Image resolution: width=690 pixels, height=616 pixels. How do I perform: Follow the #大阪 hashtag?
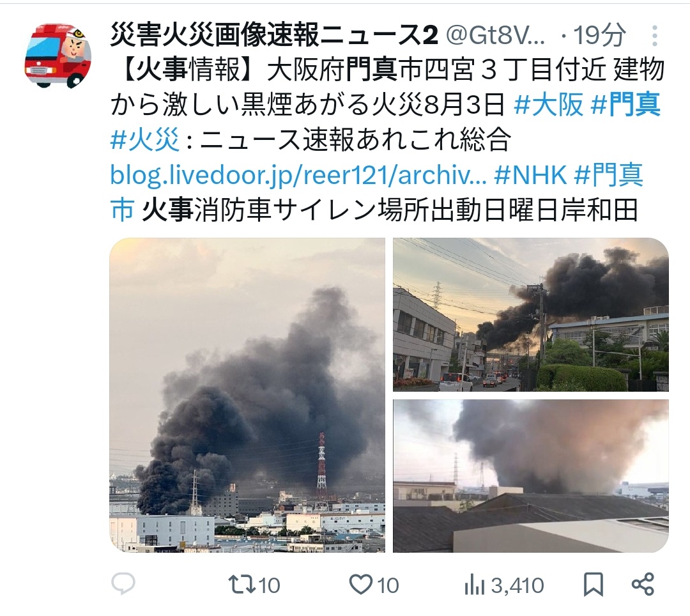(548, 105)
